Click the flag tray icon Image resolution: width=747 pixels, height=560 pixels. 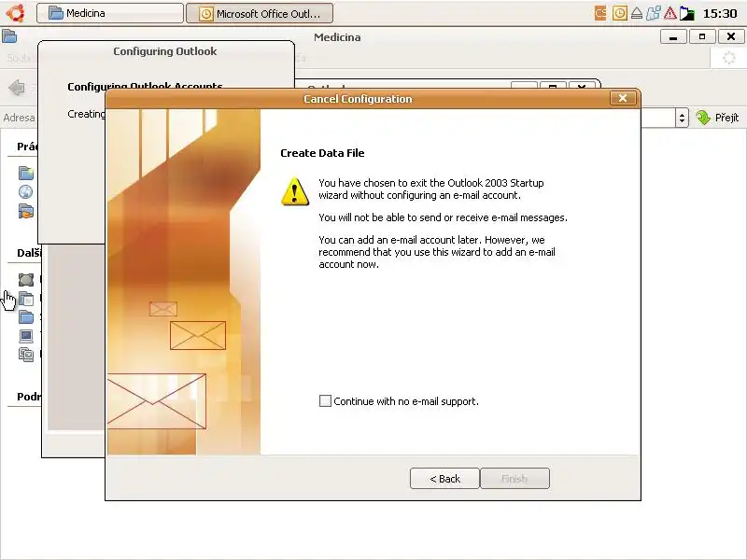tap(686, 13)
